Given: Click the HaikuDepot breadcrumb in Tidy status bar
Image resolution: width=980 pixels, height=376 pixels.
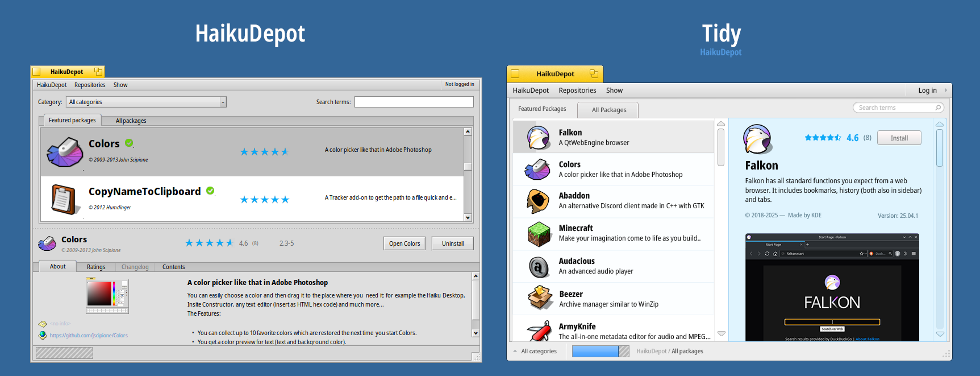Looking at the screenshot, I should (x=651, y=351).
